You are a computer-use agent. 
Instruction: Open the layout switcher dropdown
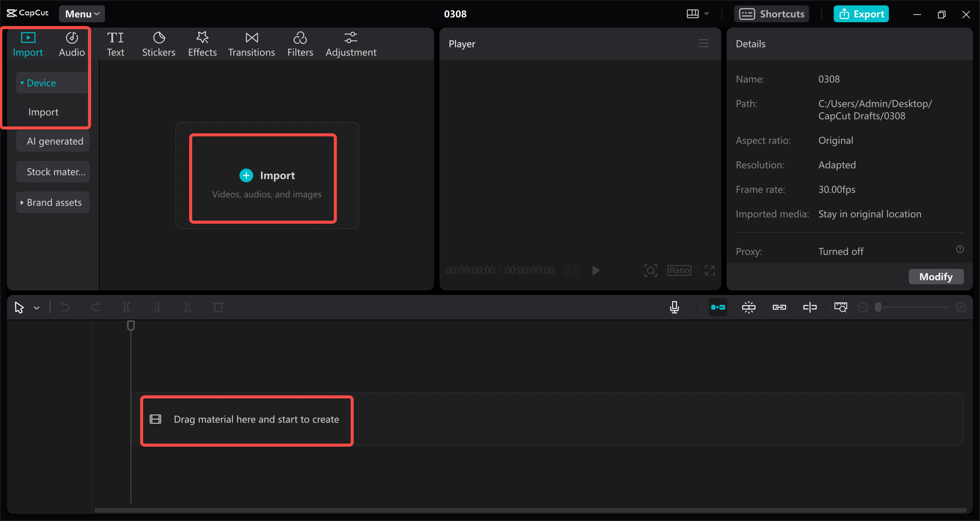tap(697, 14)
